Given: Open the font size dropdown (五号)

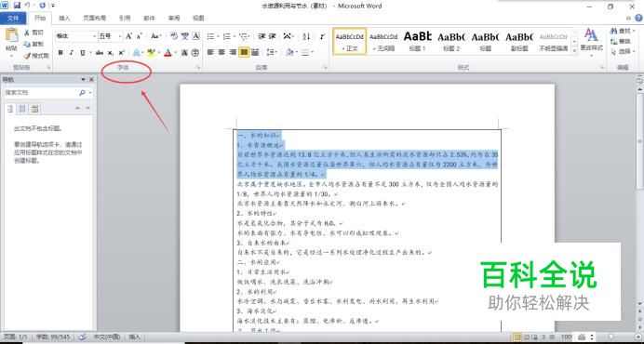Looking at the screenshot, I should (x=120, y=36).
